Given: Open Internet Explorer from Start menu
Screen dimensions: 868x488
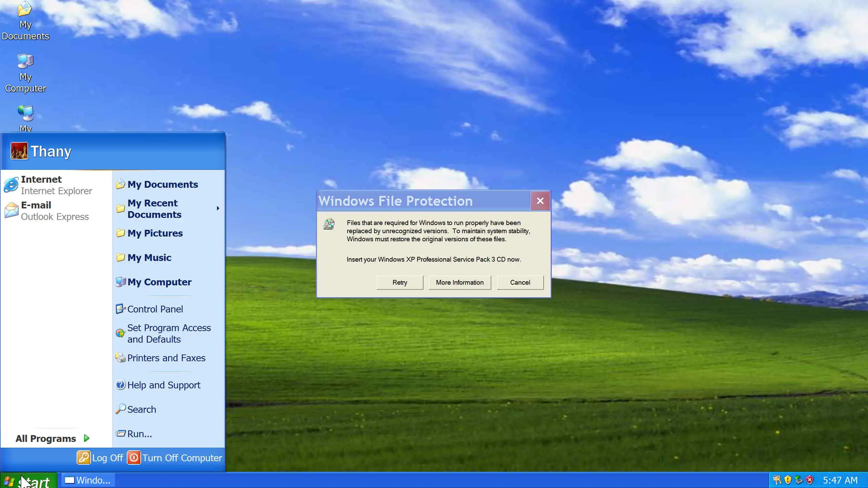Looking at the screenshot, I should [47, 185].
